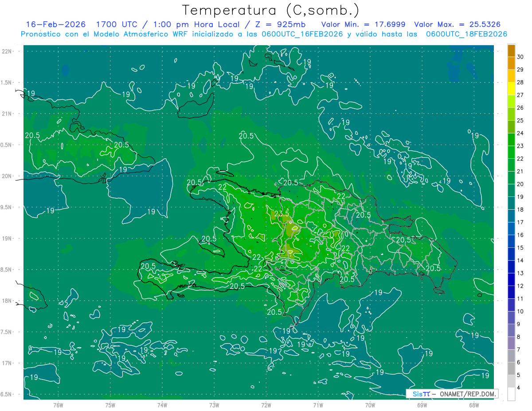Click colorbar scale label 30

[520, 57]
